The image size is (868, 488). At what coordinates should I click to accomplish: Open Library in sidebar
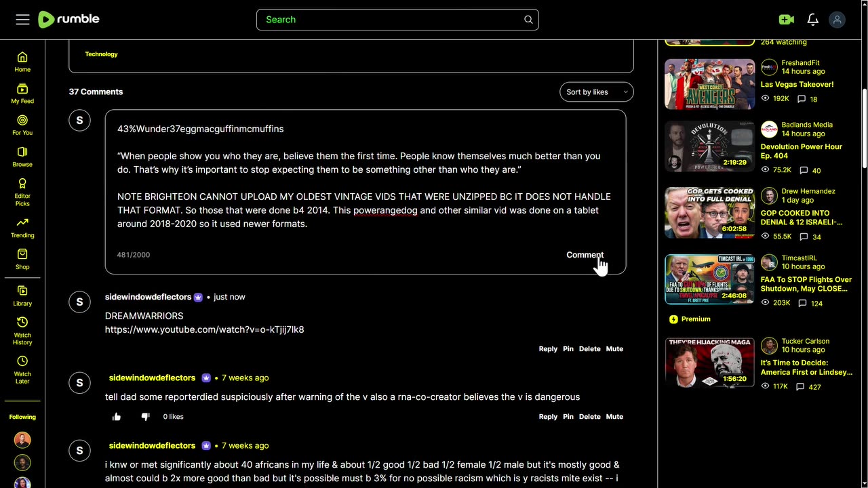[22, 296]
